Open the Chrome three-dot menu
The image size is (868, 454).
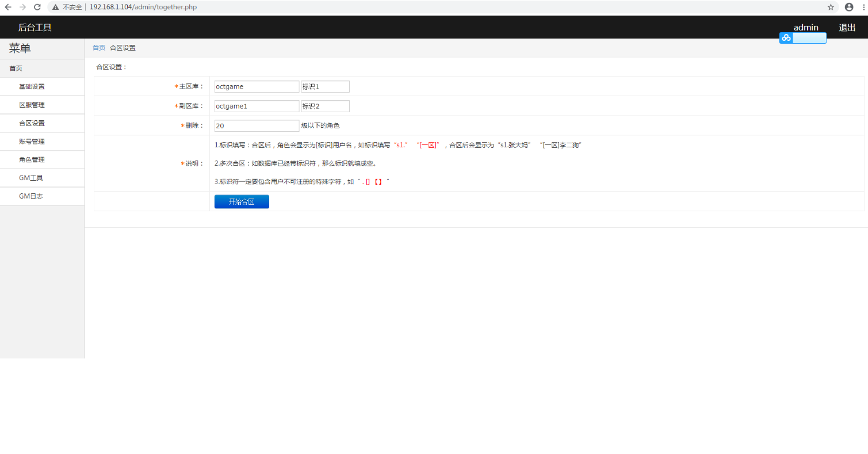click(x=863, y=7)
